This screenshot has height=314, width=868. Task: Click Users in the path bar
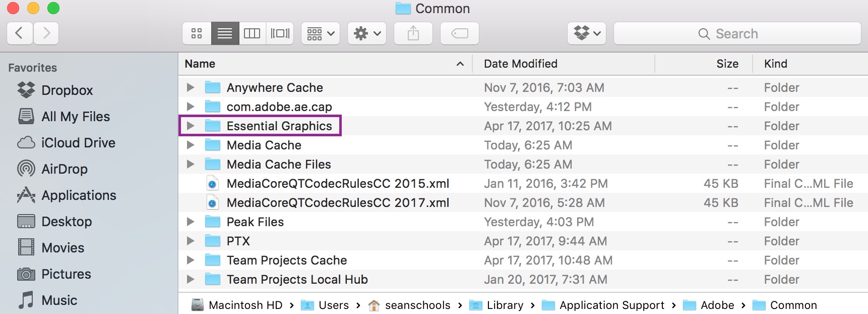pos(325,305)
